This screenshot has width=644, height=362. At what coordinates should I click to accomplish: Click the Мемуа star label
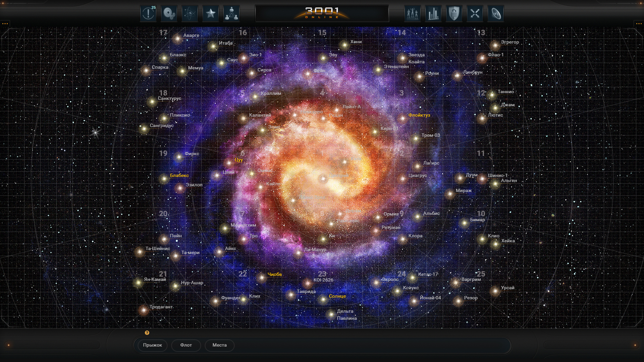[x=196, y=68]
